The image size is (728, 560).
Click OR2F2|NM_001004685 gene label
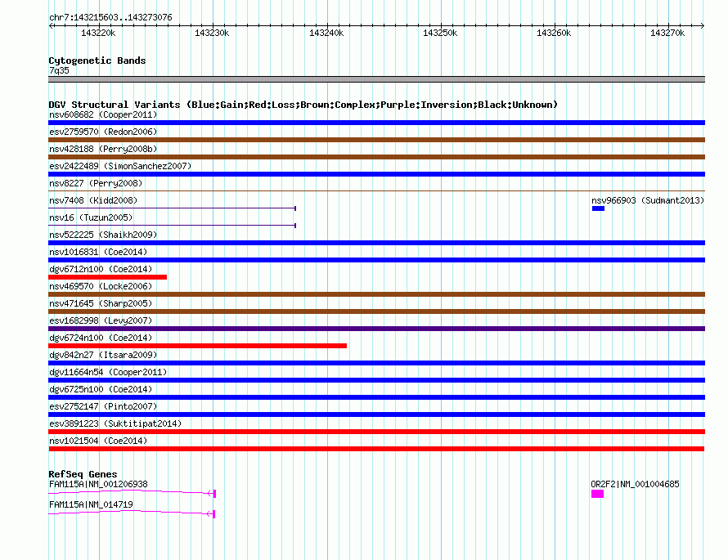tap(635, 484)
